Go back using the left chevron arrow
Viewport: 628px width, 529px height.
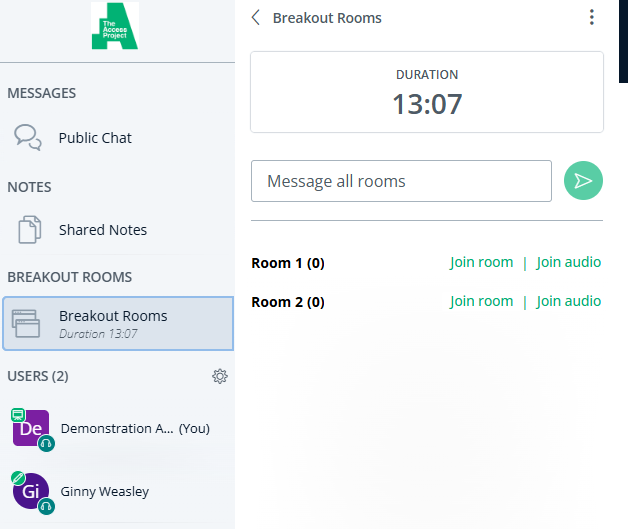(256, 18)
